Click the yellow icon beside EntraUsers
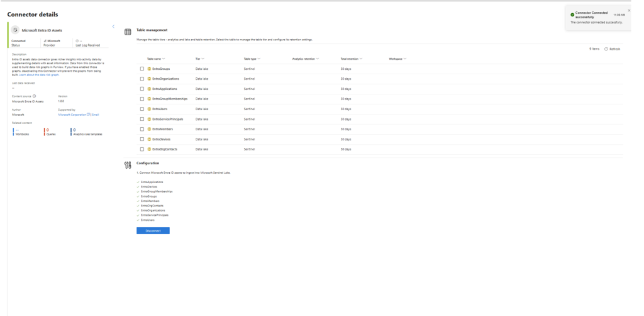 (149, 108)
